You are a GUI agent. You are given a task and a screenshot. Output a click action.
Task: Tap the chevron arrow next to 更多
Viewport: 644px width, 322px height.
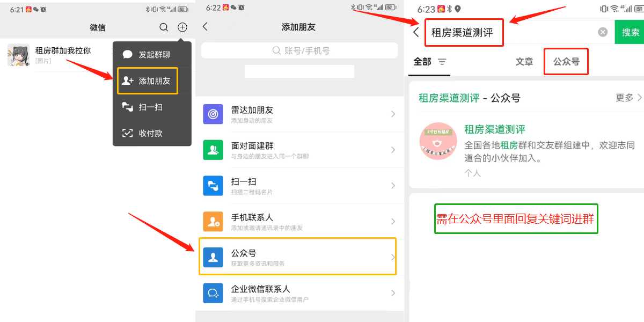(639, 98)
